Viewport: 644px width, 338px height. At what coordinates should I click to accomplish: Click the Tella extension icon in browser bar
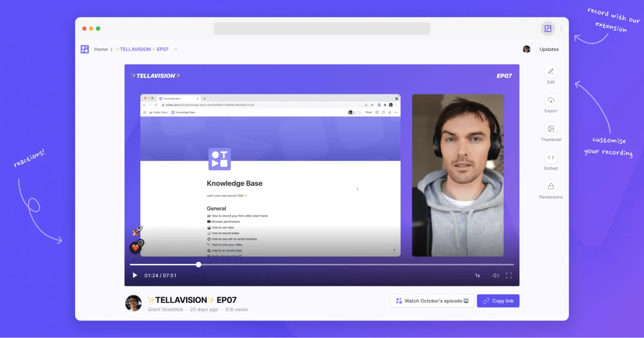(548, 29)
